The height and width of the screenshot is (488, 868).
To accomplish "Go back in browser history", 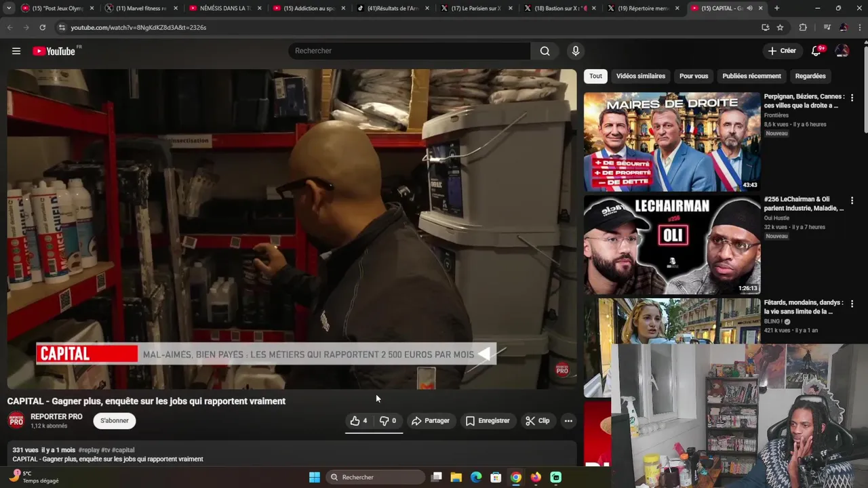I will click(9, 27).
